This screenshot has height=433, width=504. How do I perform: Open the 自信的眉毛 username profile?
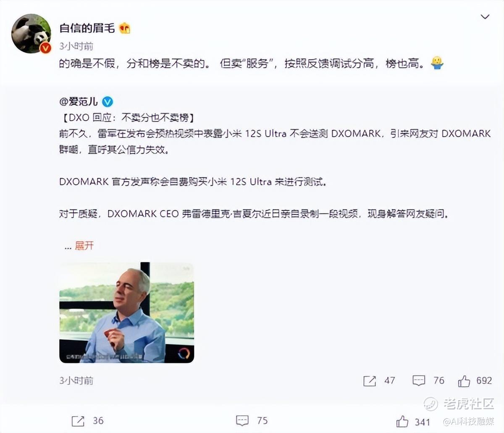87,28
